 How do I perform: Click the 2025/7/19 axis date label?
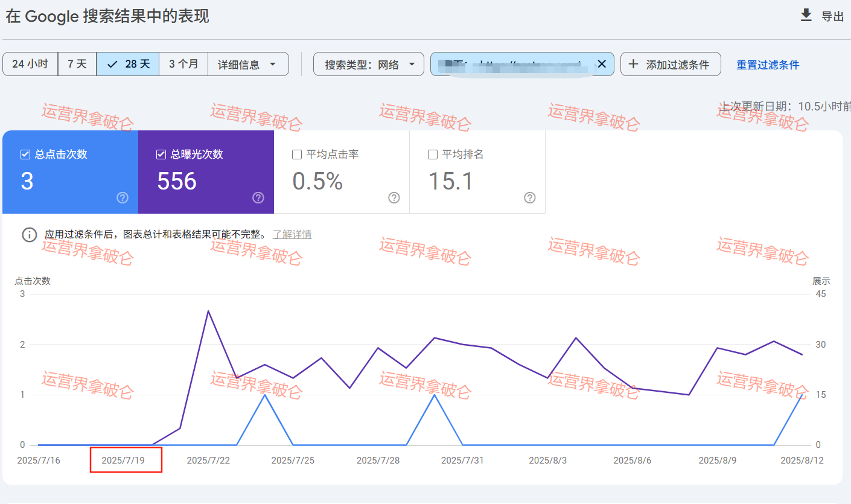coord(123,460)
